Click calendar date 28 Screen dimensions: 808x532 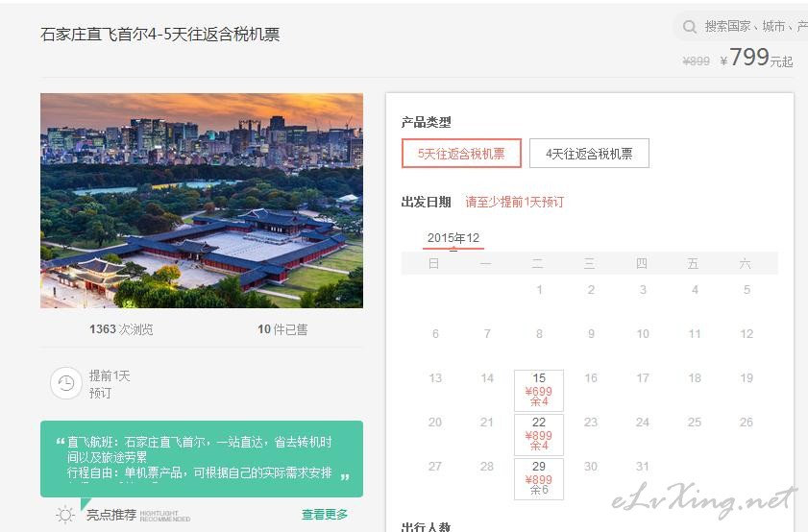pyautogui.click(x=487, y=467)
